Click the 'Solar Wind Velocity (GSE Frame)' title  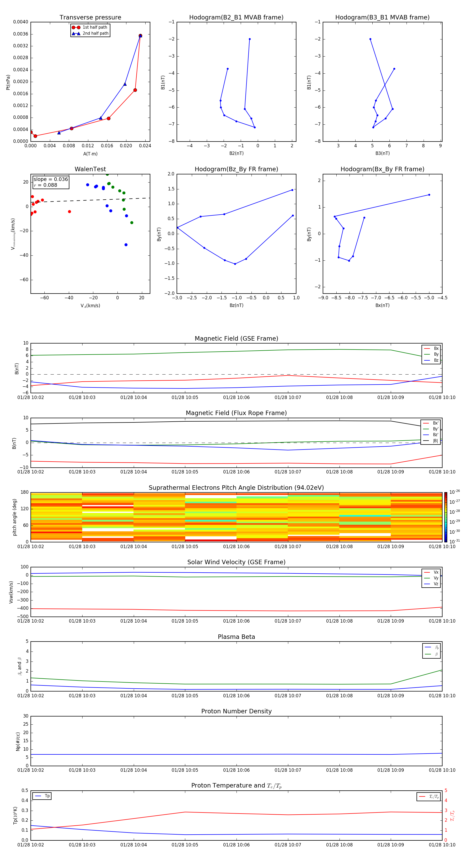[236, 562]
